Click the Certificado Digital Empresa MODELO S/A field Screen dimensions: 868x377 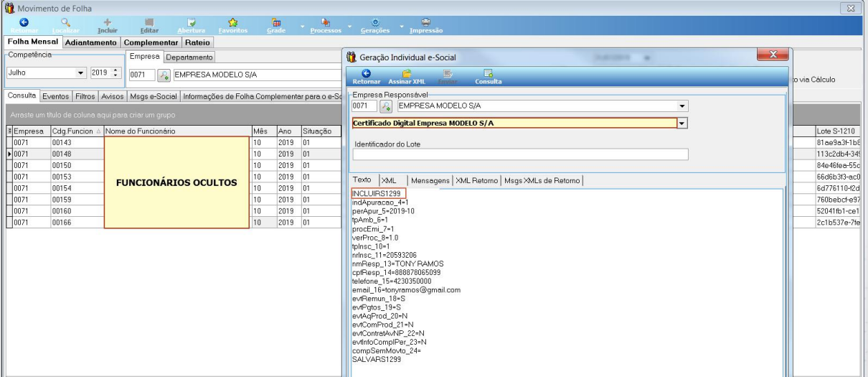click(x=514, y=123)
